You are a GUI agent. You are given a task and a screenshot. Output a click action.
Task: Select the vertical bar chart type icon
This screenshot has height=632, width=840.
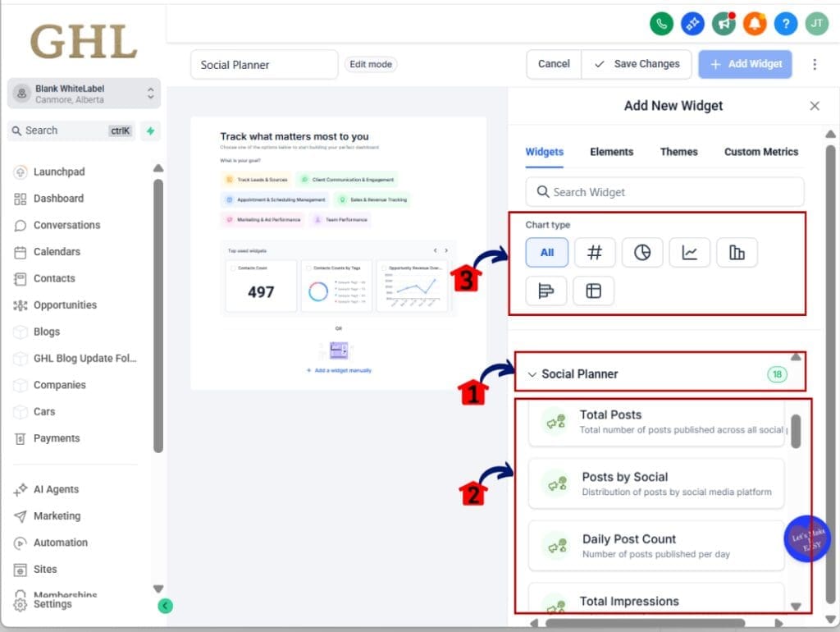[x=737, y=253]
